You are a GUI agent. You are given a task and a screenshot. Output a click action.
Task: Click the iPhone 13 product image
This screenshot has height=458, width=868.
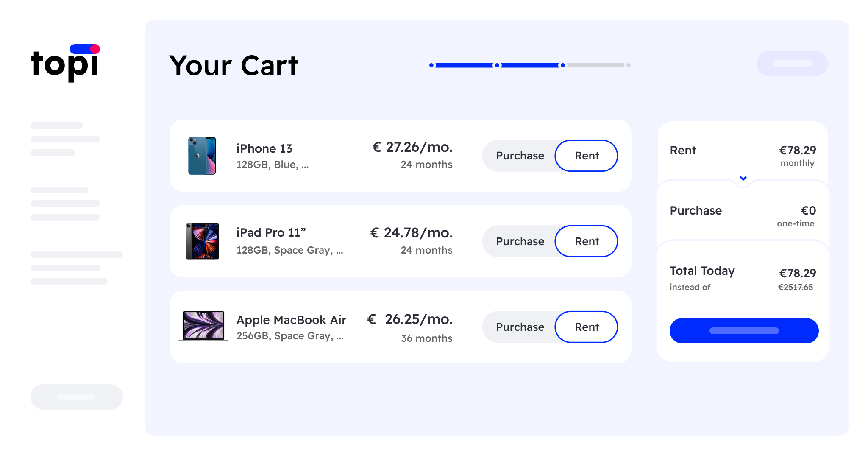[202, 156]
